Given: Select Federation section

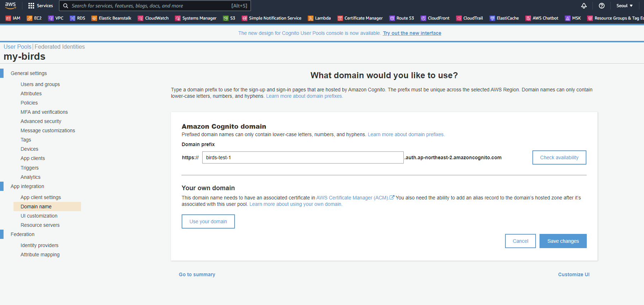Looking at the screenshot, I should pyautogui.click(x=22, y=234).
